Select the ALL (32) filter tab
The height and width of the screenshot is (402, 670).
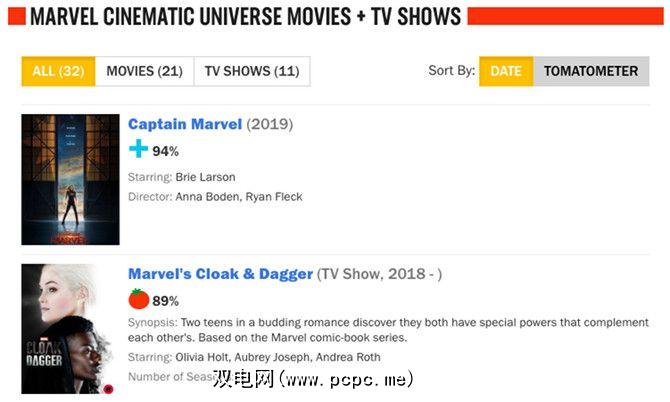click(58, 71)
